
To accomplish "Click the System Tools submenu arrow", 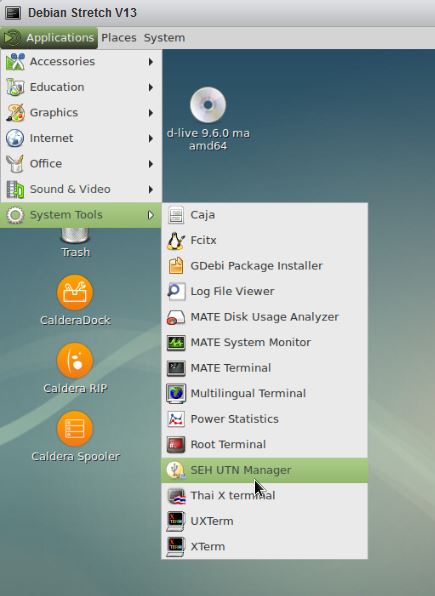I will point(151,215).
